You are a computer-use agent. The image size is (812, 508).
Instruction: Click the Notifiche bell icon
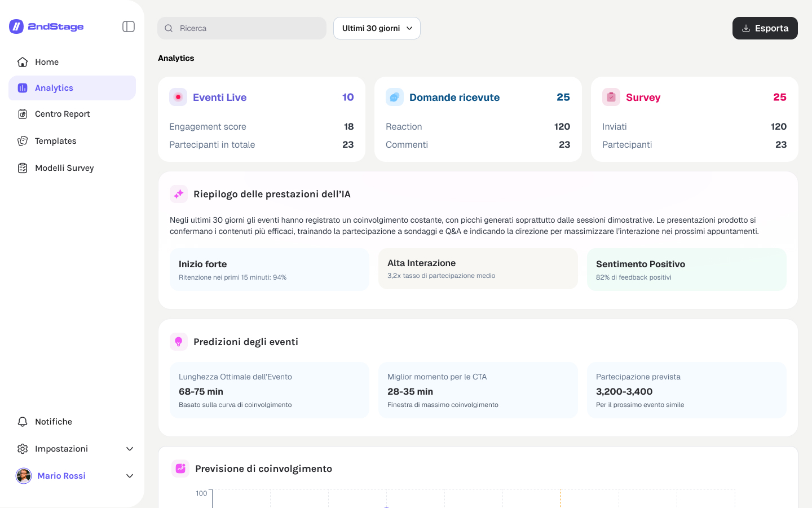click(23, 422)
